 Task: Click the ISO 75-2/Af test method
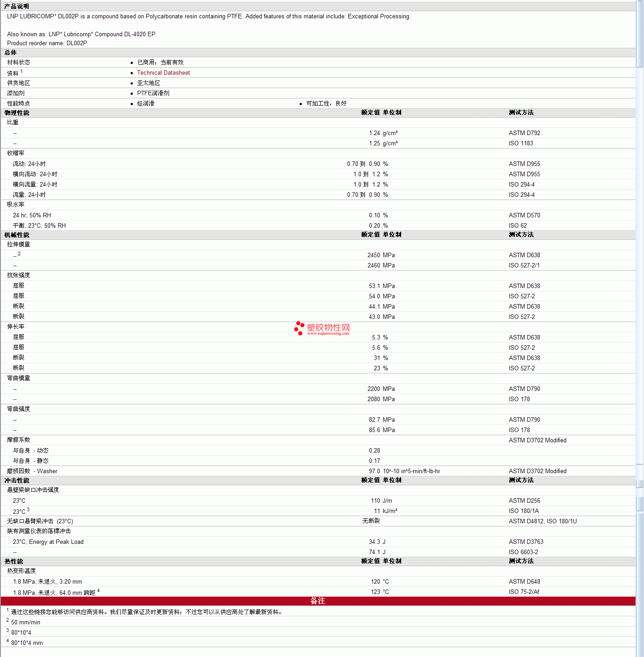[x=524, y=592]
